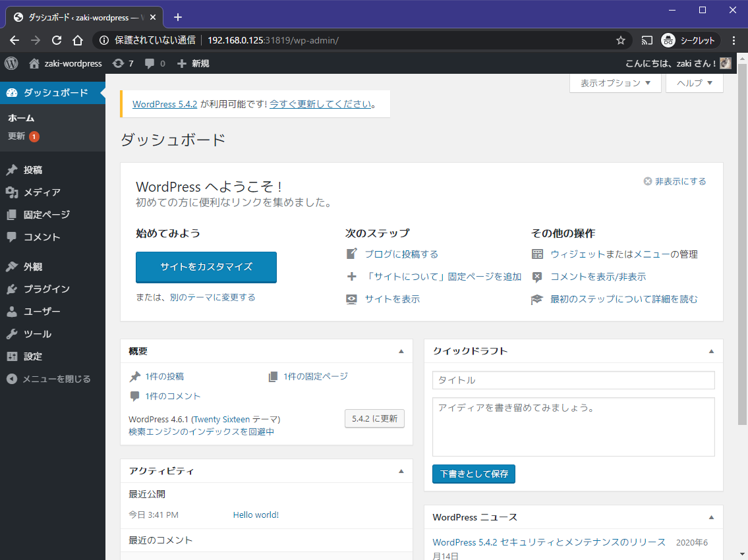This screenshot has width=748, height=560.
Task: Click the browser address bar URL
Action: tap(273, 41)
